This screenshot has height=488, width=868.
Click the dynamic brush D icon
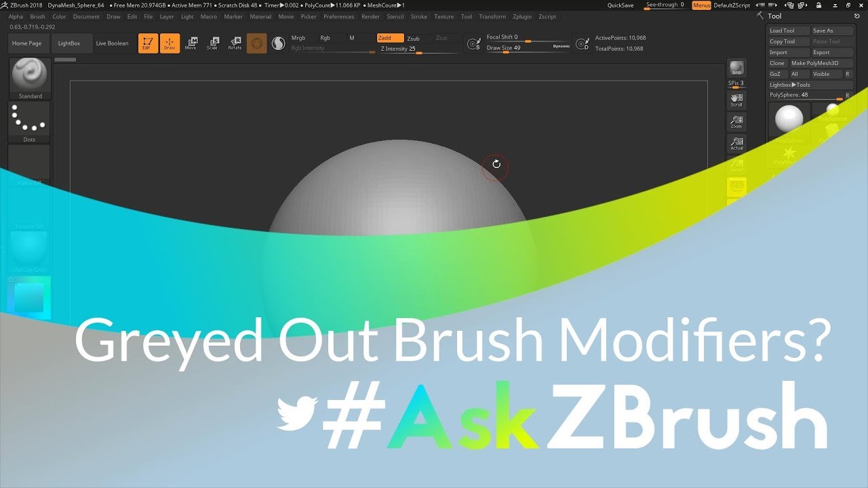pyautogui.click(x=582, y=44)
